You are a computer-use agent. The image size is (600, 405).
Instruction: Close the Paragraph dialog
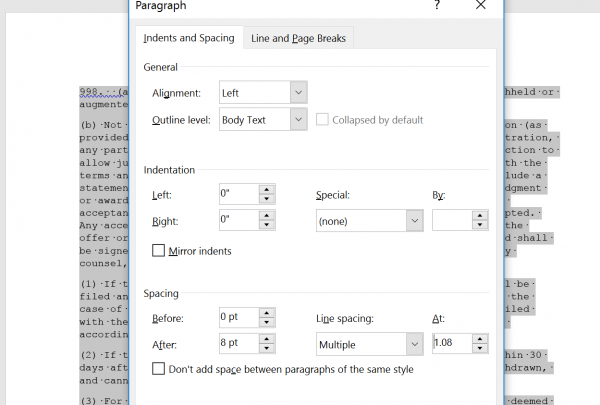tap(481, 5)
